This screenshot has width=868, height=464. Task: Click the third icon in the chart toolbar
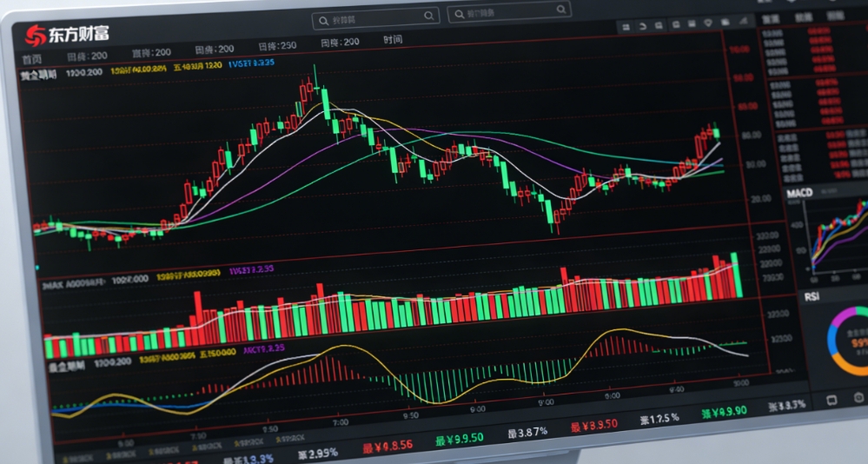tap(658, 26)
